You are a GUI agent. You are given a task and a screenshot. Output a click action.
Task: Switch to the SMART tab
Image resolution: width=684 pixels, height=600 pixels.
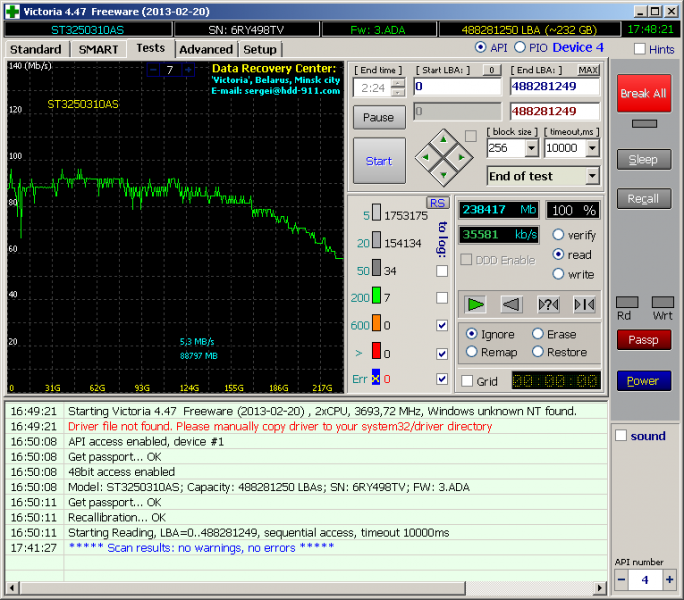pyautogui.click(x=98, y=49)
